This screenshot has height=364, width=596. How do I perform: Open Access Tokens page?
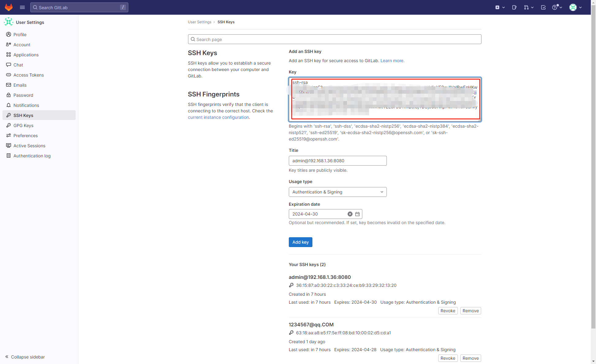coord(39,75)
